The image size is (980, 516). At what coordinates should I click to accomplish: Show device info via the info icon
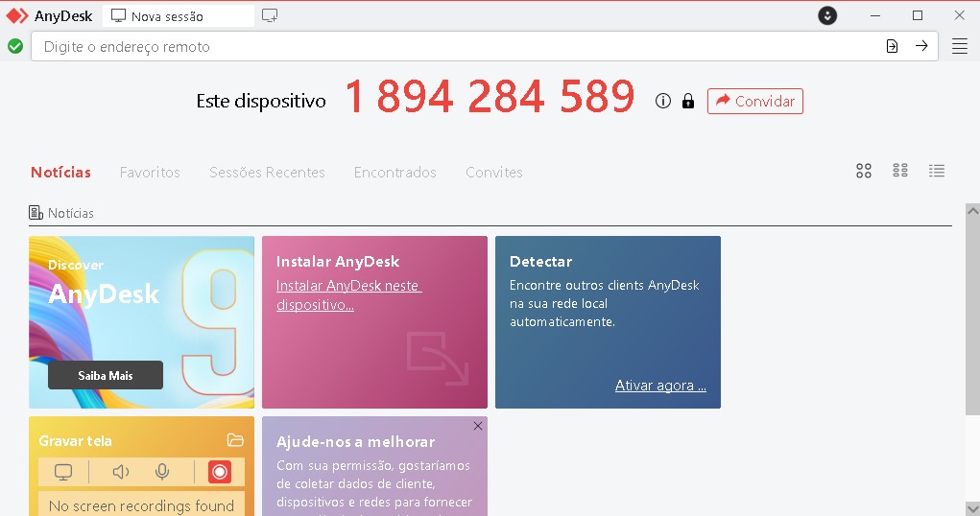(x=663, y=101)
